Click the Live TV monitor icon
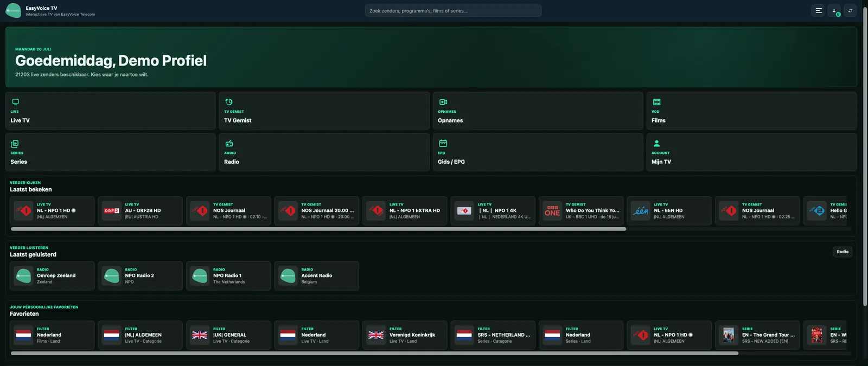This screenshot has width=868, height=366. tap(15, 102)
